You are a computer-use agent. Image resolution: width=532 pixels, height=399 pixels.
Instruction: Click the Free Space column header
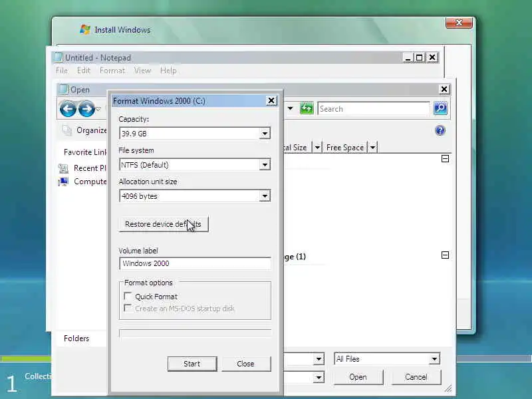[345, 147]
